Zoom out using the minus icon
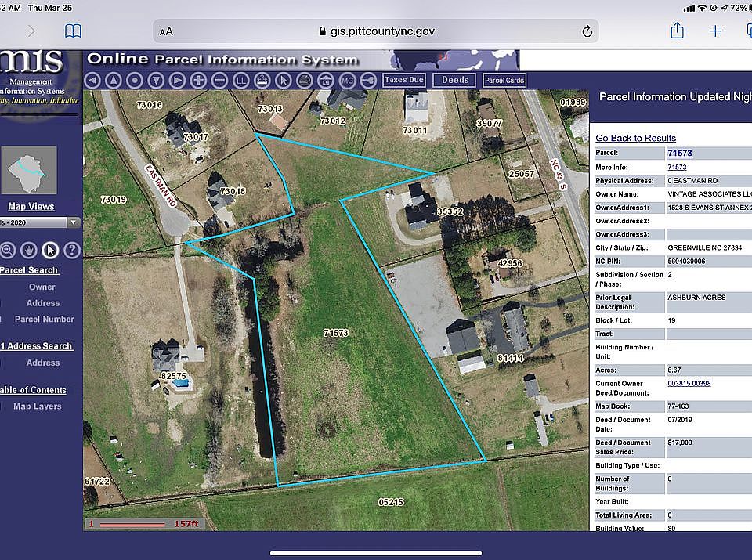 pyautogui.click(x=219, y=81)
